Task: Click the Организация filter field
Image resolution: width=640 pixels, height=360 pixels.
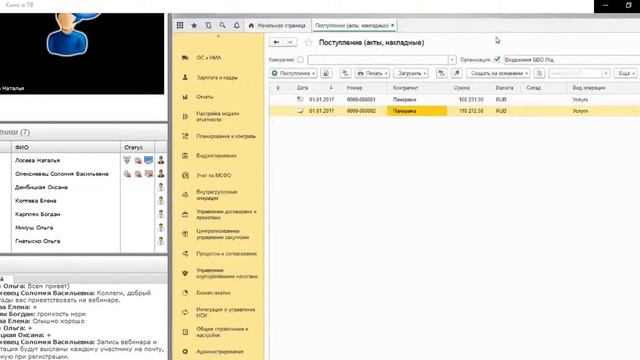Action: pos(571,60)
